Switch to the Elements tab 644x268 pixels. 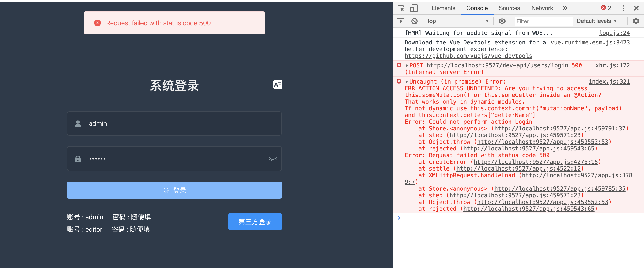pyautogui.click(x=443, y=8)
